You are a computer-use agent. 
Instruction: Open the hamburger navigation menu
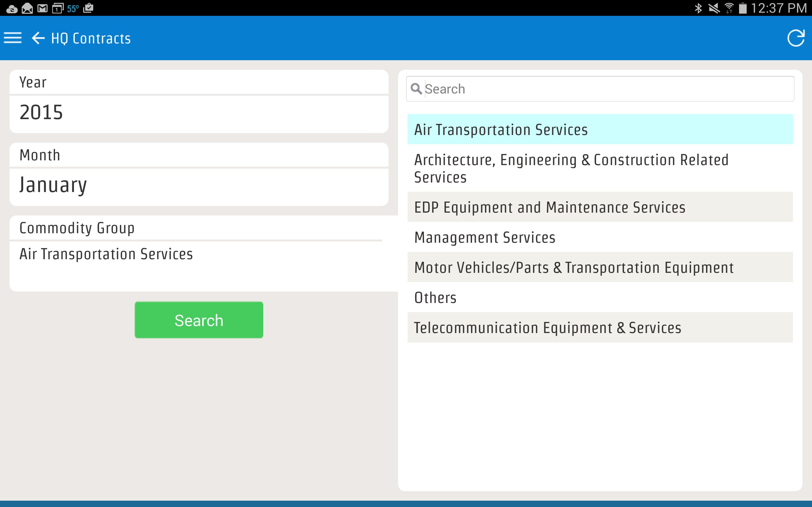click(x=13, y=38)
